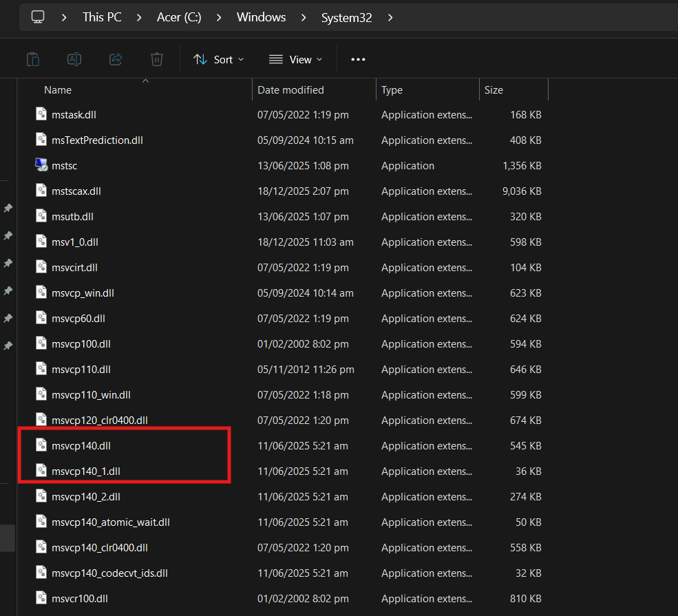Click the Paste clipboard icon in toolbar

(33, 59)
